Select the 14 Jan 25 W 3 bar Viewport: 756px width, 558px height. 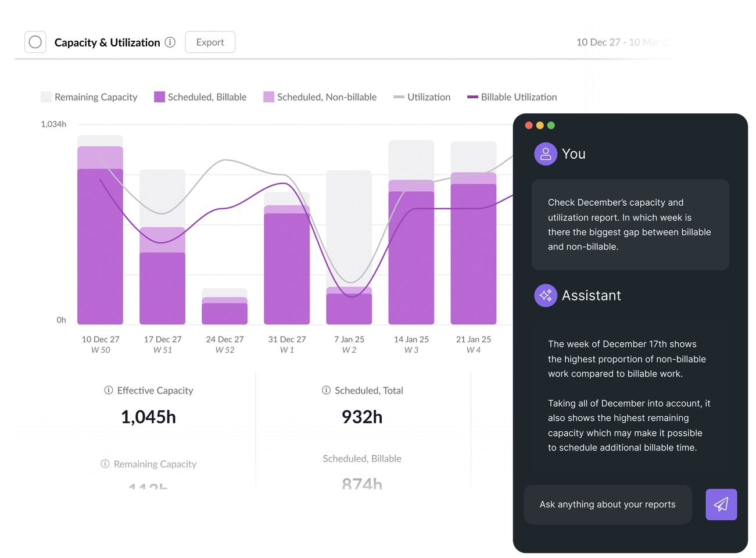(411, 232)
